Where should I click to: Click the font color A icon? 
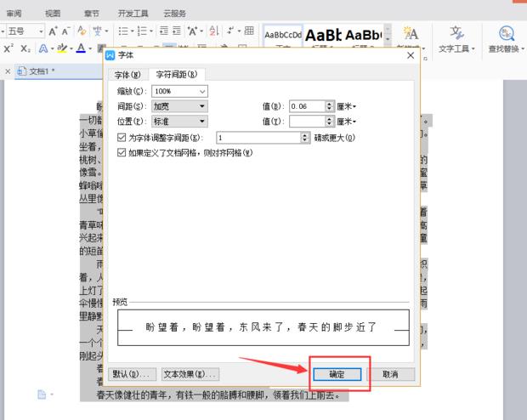click(81, 48)
